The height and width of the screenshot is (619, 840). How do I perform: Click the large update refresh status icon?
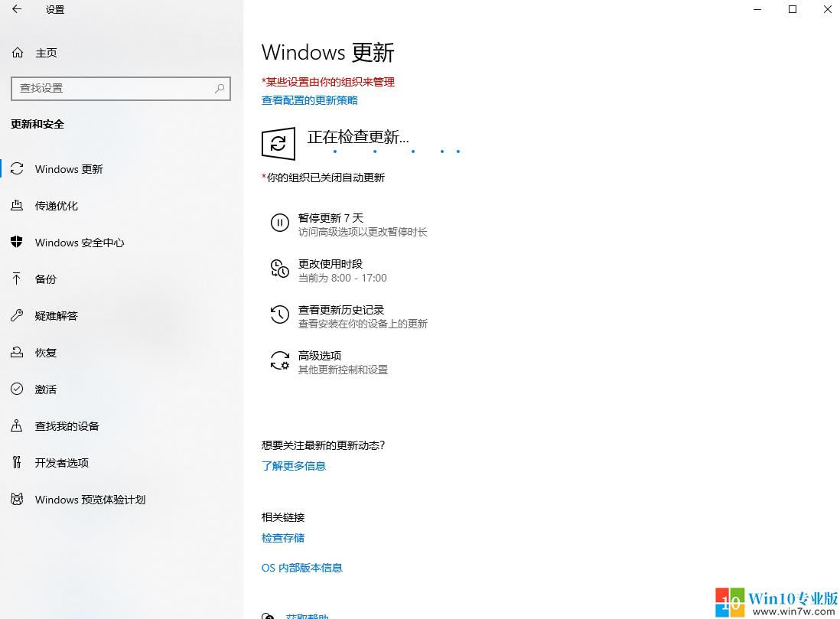278,144
